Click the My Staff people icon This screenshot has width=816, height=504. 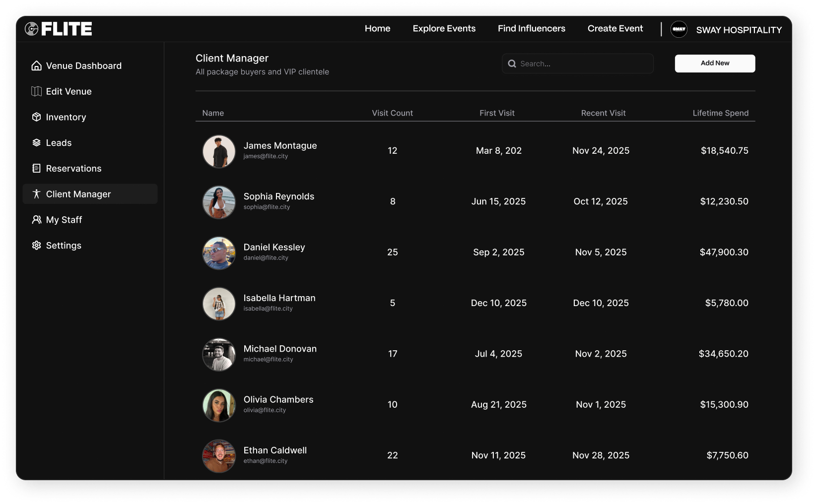[x=36, y=220]
